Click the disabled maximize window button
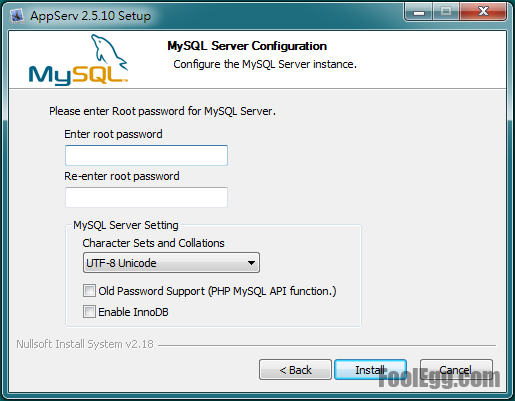Image resolution: width=515 pixels, height=401 pixels. 446,12
